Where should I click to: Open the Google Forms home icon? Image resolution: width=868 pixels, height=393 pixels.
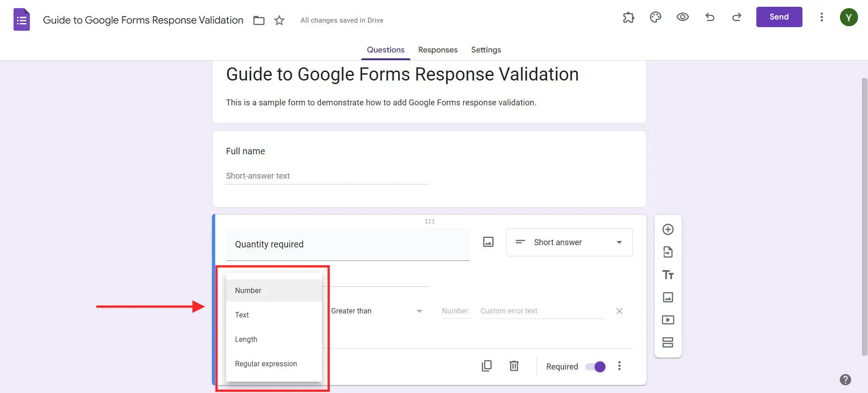pyautogui.click(x=22, y=20)
